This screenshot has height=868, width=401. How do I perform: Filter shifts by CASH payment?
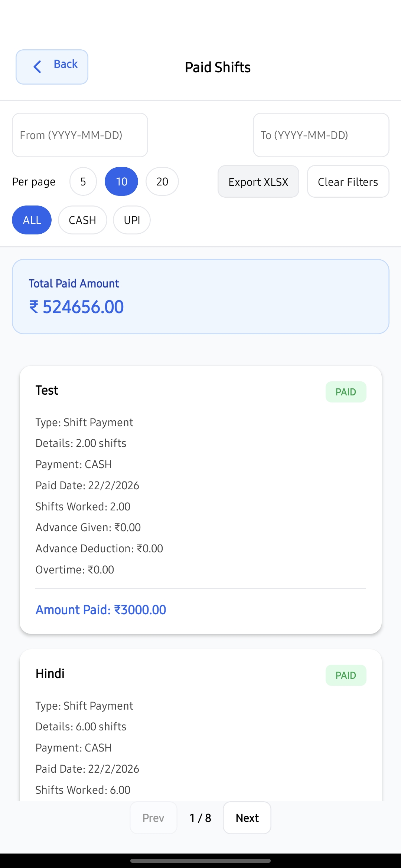(x=82, y=220)
